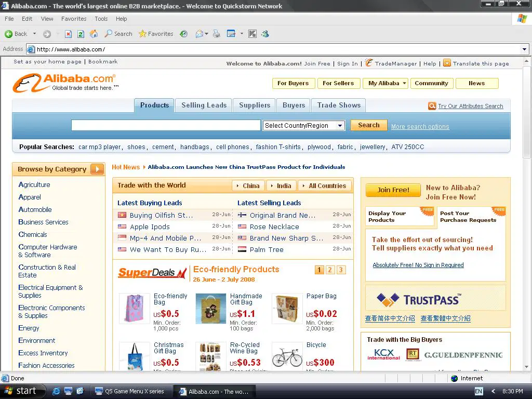The width and height of the screenshot is (532, 399).
Task: Click the Show Desktop quick launch icon
Action: pyautogui.click(x=68, y=391)
